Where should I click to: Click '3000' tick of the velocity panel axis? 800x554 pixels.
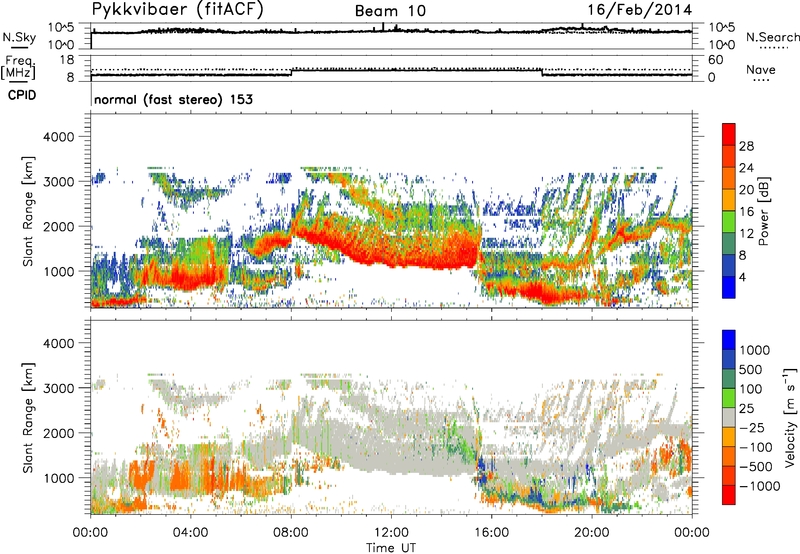(58, 388)
